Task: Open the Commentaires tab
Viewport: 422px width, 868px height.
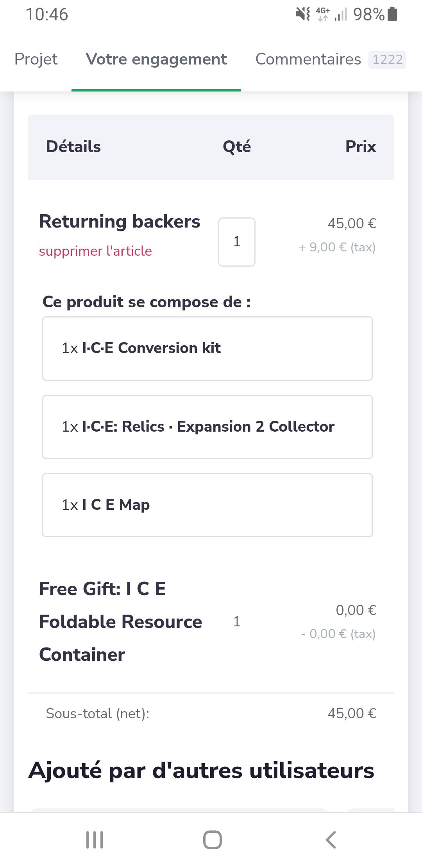Action: pyautogui.click(x=308, y=59)
